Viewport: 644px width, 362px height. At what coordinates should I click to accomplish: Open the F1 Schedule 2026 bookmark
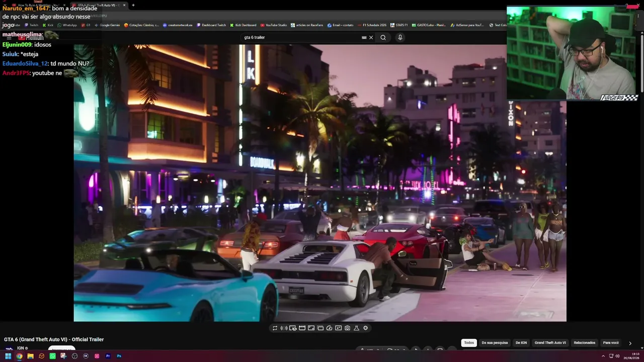(x=372, y=25)
